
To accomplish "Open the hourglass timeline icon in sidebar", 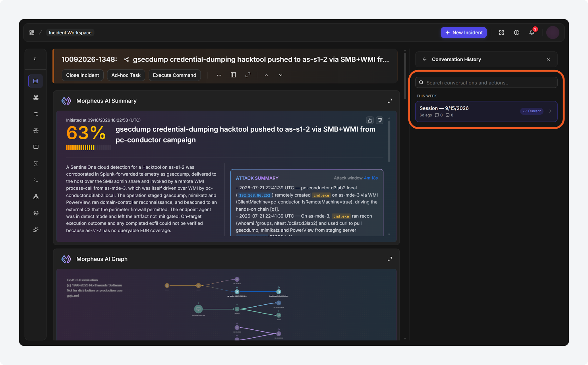I will click(x=36, y=164).
